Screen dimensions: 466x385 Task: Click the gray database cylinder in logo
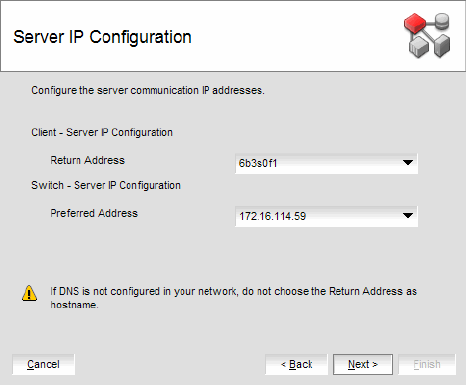tap(442, 21)
